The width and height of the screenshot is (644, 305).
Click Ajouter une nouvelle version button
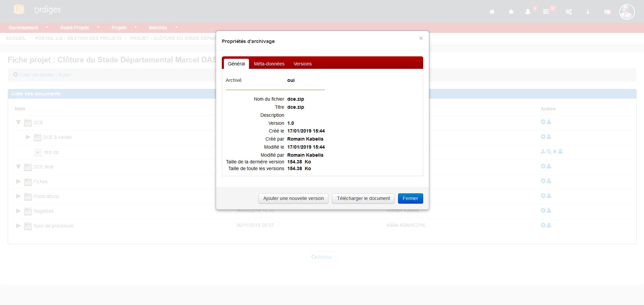[x=294, y=198]
